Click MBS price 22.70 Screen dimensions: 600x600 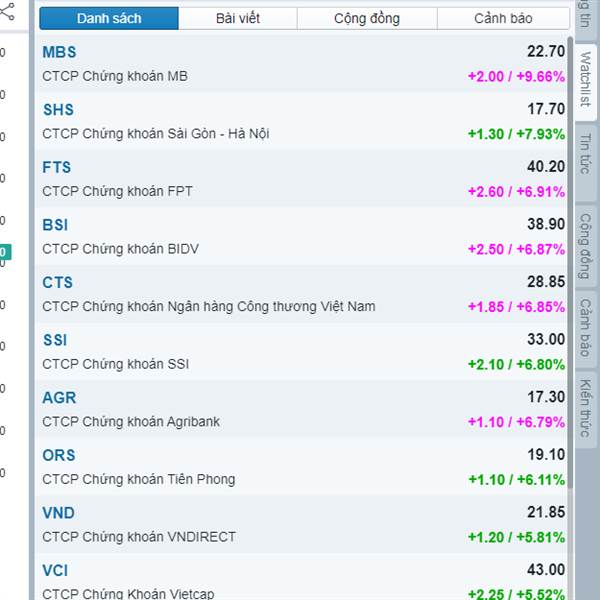[546, 51]
